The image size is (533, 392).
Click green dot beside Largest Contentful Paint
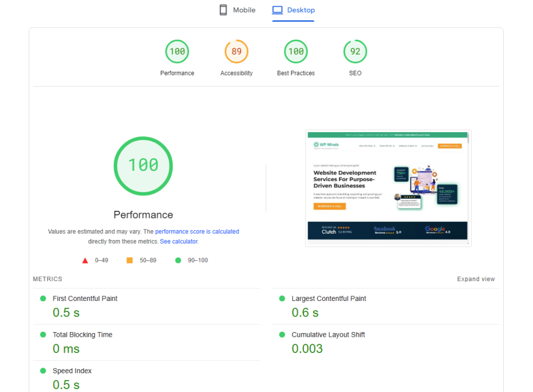point(282,298)
